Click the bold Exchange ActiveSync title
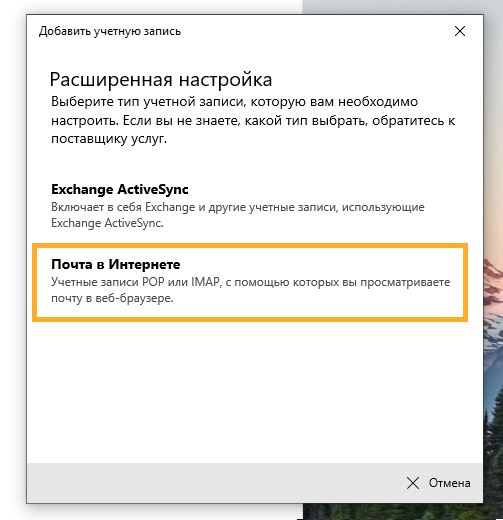503x520 pixels. (x=120, y=189)
